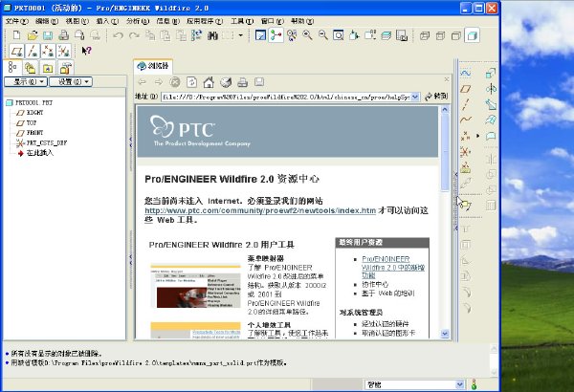Open the Find binoculars tool

pyautogui.click(x=212, y=35)
